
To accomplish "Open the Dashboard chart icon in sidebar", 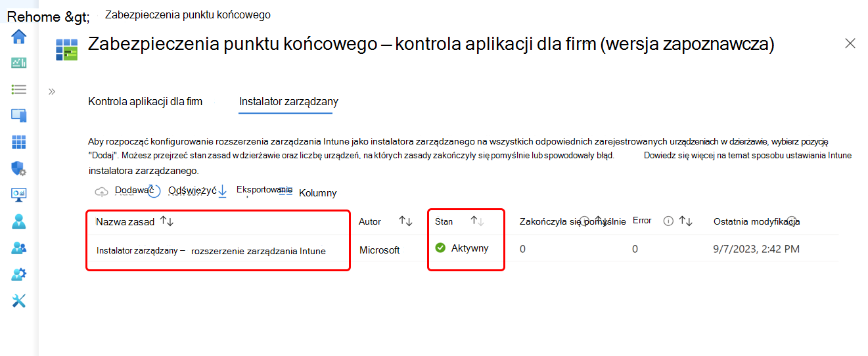I will [x=19, y=63].
